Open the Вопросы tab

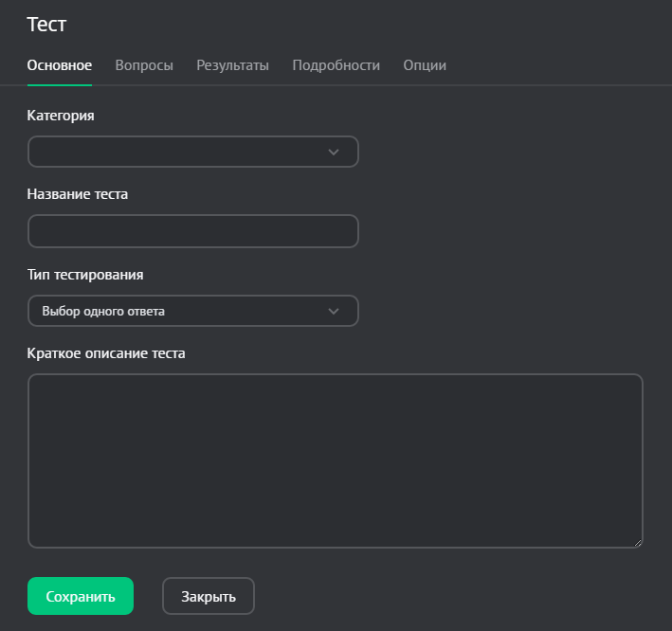[144, 65]
